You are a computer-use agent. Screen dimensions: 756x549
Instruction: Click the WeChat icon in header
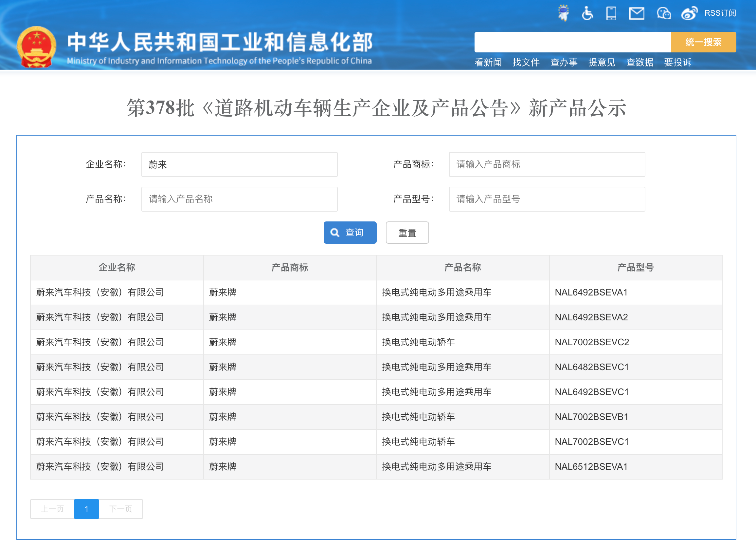click(x=663, y=13)
